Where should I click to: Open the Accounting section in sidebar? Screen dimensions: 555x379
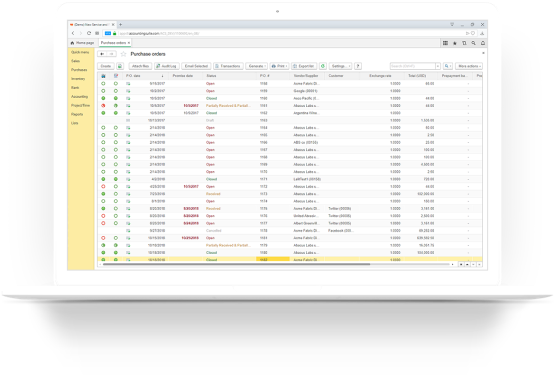pos(80,96)
